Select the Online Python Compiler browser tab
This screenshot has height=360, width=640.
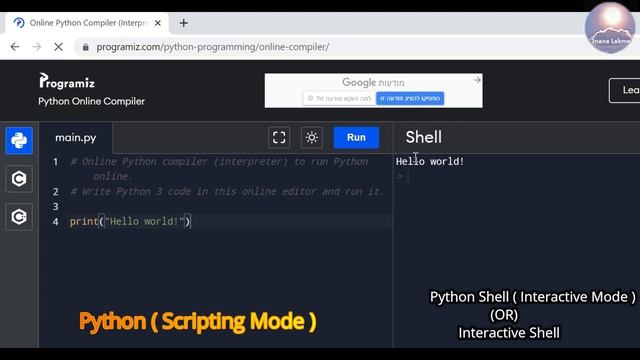pos(87,23)
